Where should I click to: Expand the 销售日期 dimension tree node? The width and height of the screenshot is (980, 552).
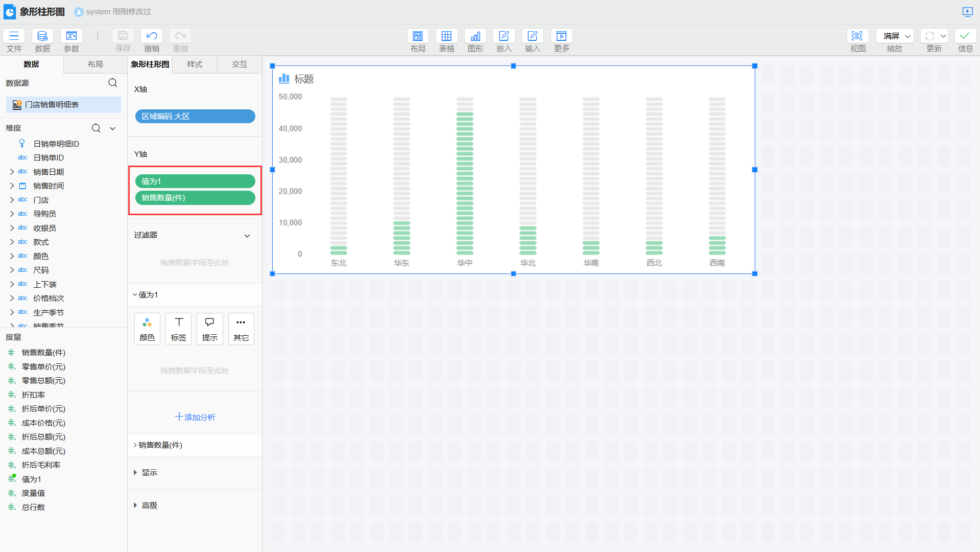[12, 172]
